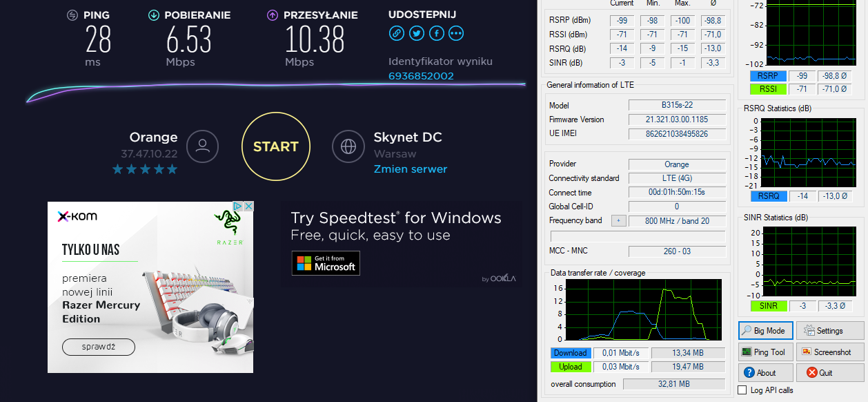Click the current download rate 0,01 Mbit/s
This screenshot has height=402, width=868.
[621, 353]
